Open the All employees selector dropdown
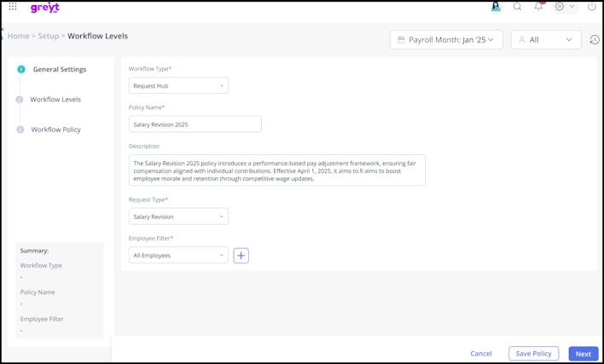This screenshot has width=604, height=364. tap(546, 39)
